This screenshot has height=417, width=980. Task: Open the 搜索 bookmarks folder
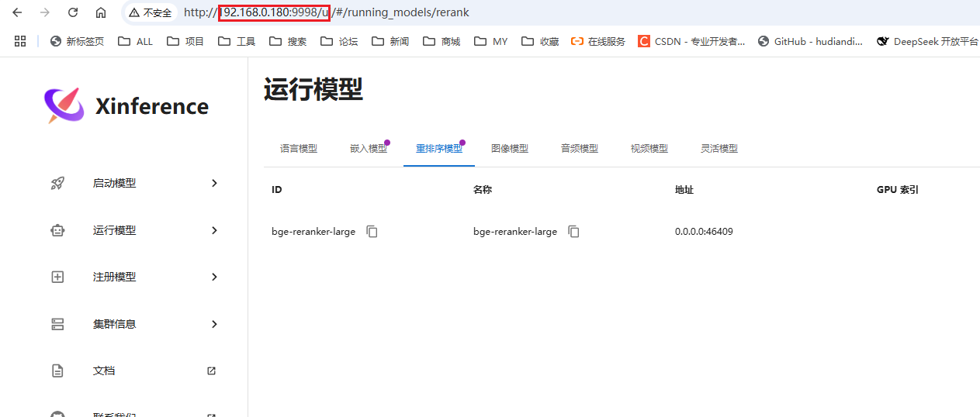click(x=288, y=41)
